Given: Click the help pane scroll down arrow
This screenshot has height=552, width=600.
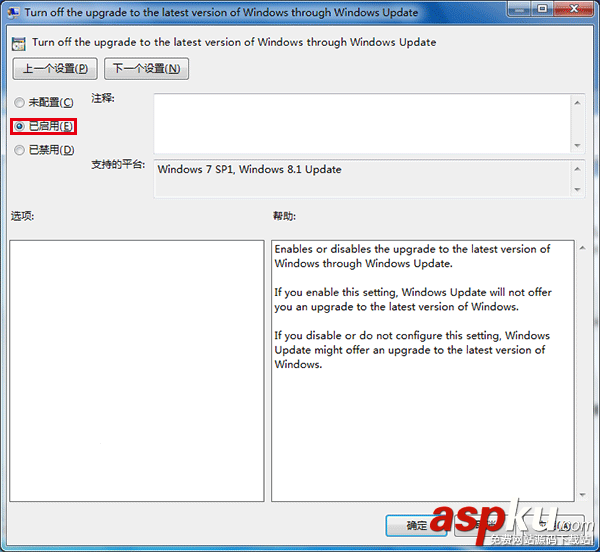Looking at the screenshot, I should click(582, 495).
